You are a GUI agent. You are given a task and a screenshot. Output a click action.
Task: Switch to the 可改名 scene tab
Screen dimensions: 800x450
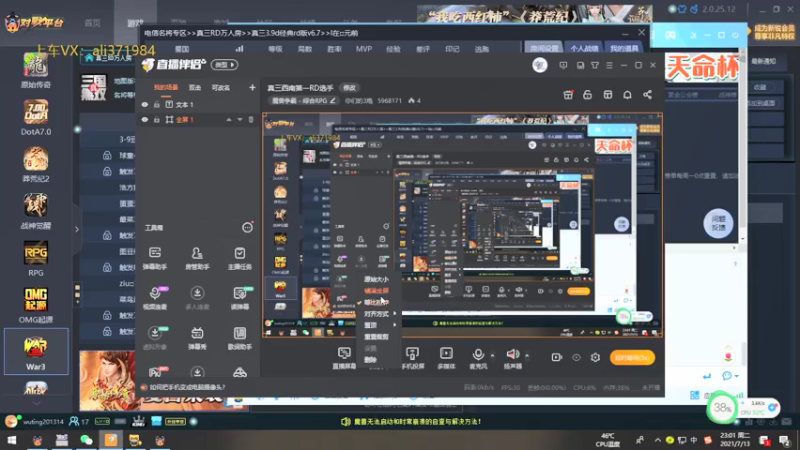tap(220, 88)
